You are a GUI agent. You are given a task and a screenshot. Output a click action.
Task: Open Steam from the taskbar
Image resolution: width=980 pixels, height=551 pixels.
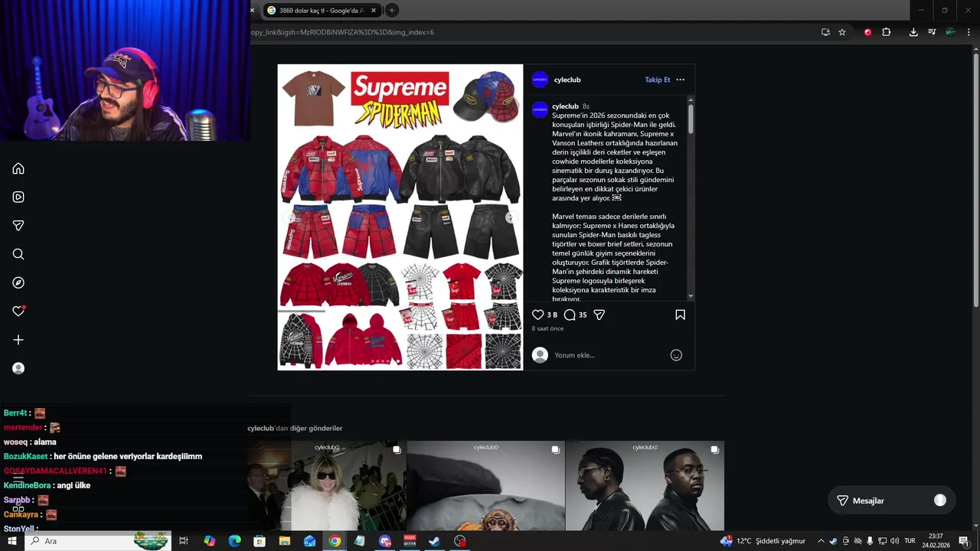(x=434, y=541)
